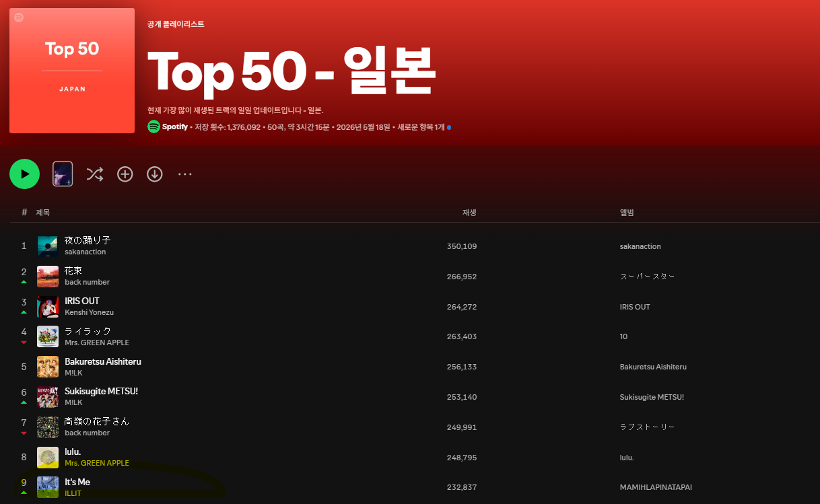The width and height of the screenshot is (820, 504).
Task: Open artist M!LK under Bakuretsu Aishiteru
Action: coord(73,372)
